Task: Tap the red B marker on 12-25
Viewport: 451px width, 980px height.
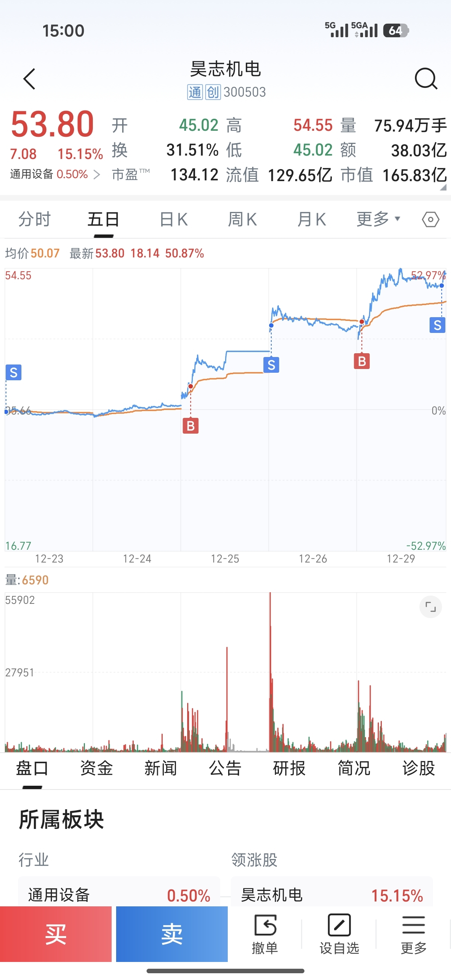Action: (x=191, y=426)
